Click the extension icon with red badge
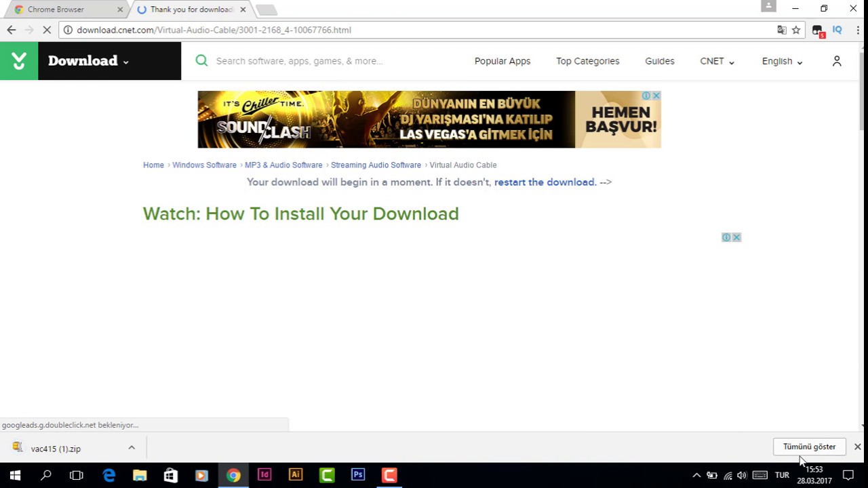868x488 pixels. click(818, 30)
